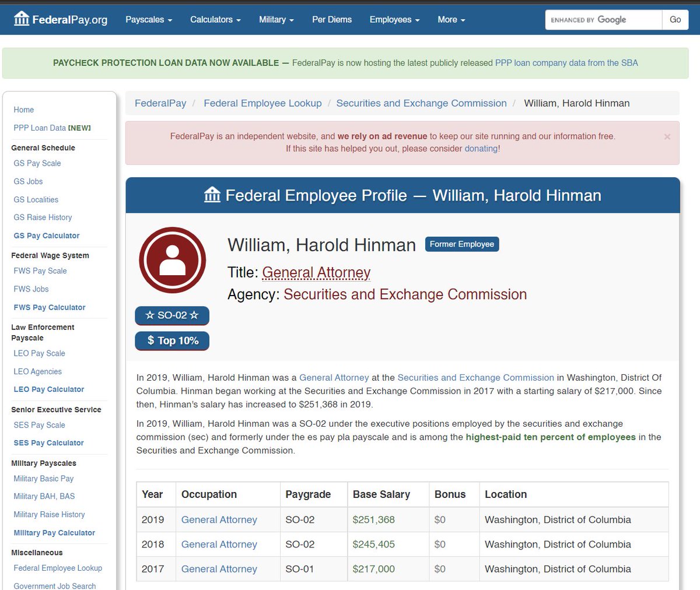This screenshot has height=590, width=700.
Task: Click Securities and Exchange Commission link in paragraph
Action: [476, 377]
